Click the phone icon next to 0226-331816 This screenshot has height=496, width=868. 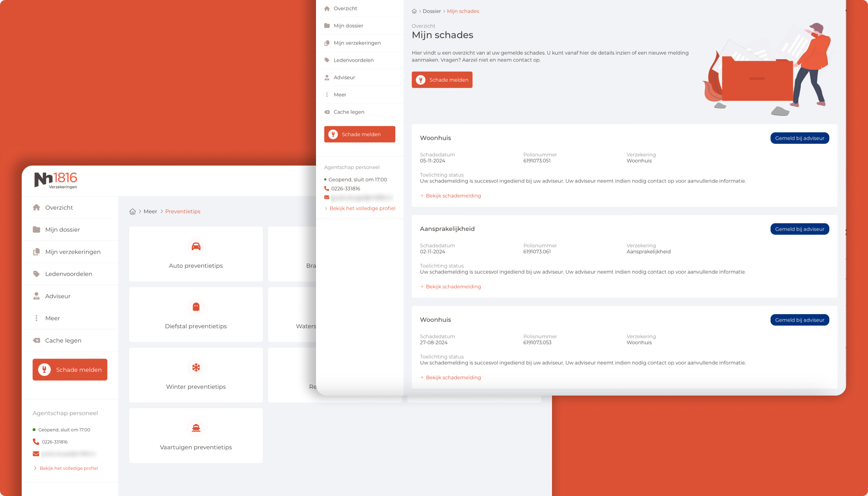[x=36, y=442]
